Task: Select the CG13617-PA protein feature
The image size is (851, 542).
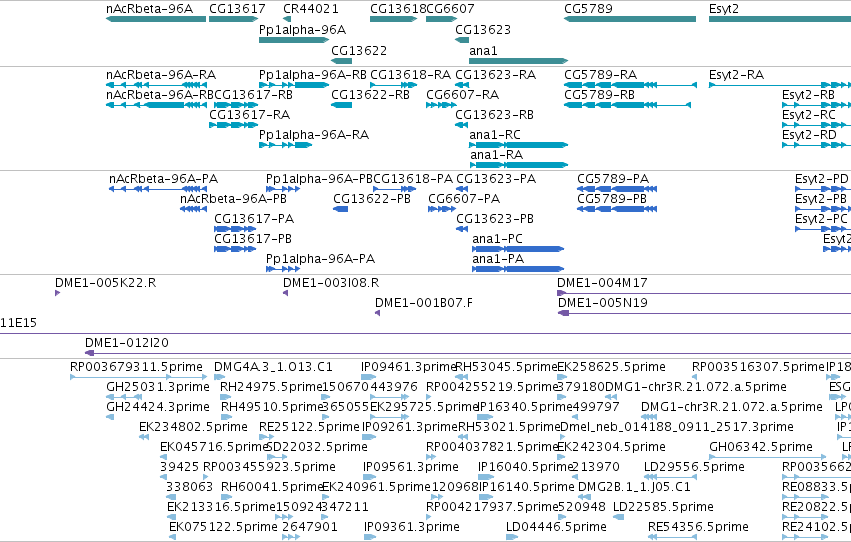Action: (x=235, y=229)
